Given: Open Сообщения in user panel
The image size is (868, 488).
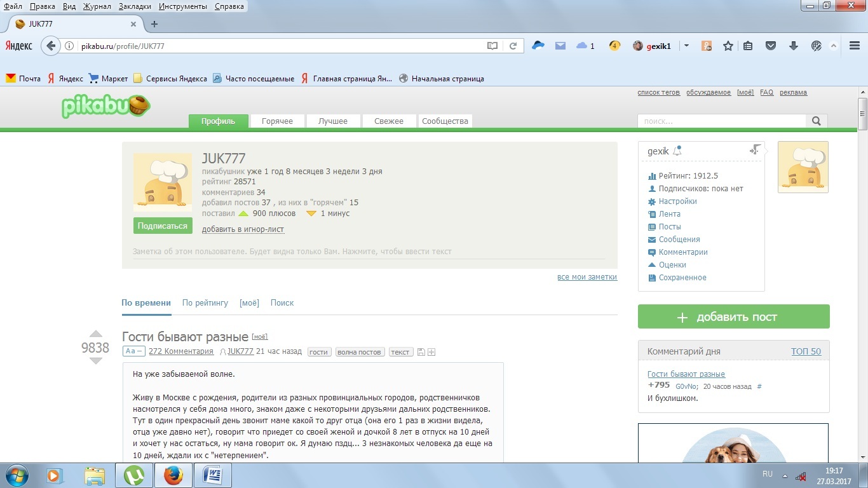Looking at the screenshot, I should (x=679, y=240).
